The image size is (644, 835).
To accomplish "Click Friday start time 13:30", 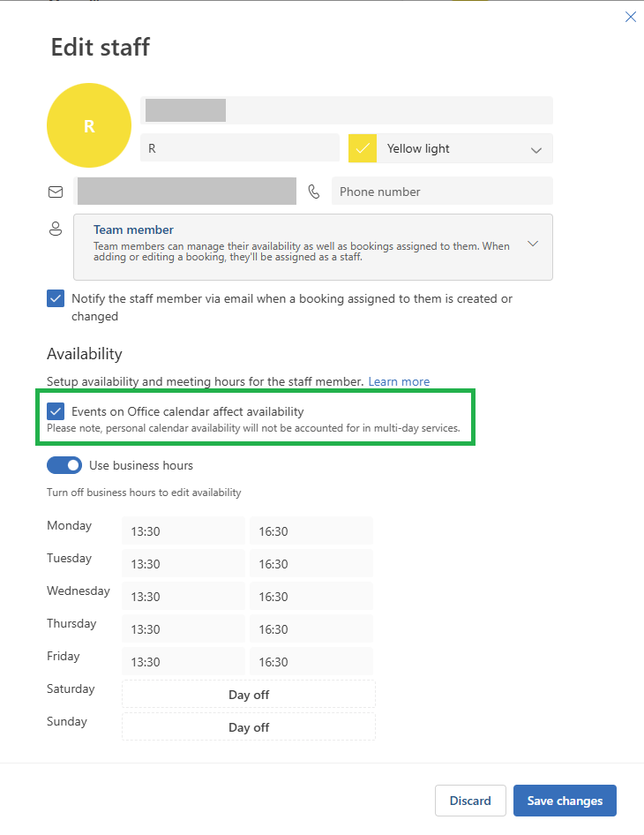I will click(183, 661).
